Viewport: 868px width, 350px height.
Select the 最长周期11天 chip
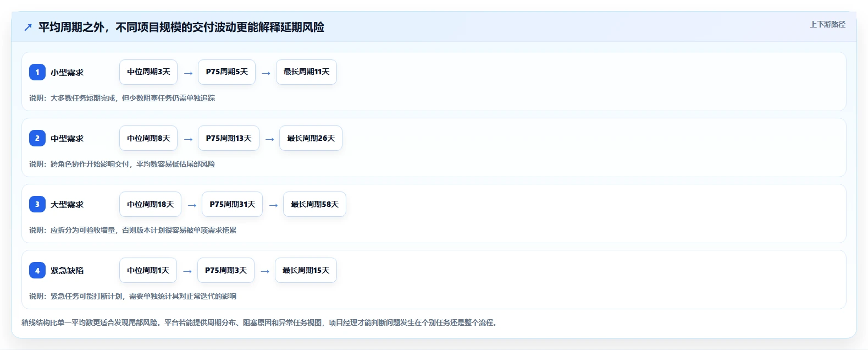(306, 72)
